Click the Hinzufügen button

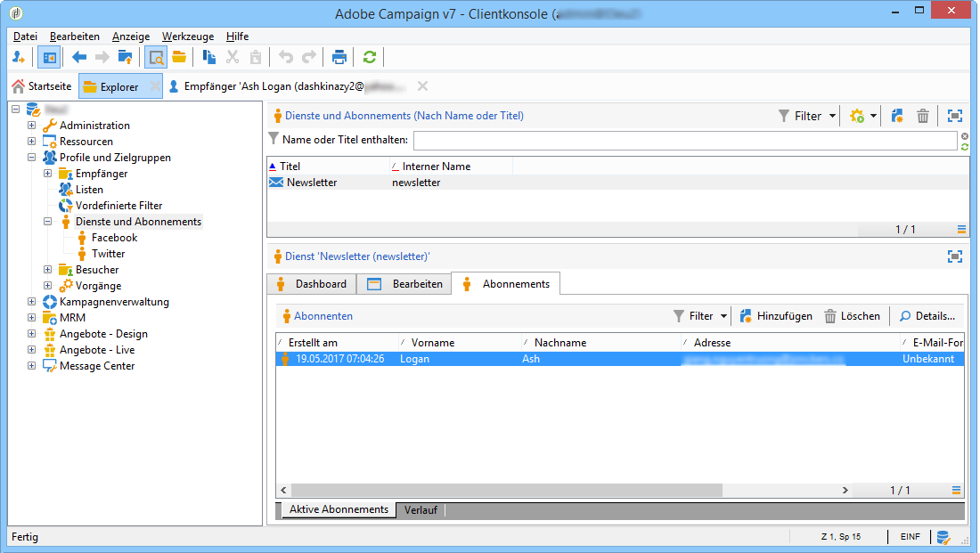[x=776, y=316]
